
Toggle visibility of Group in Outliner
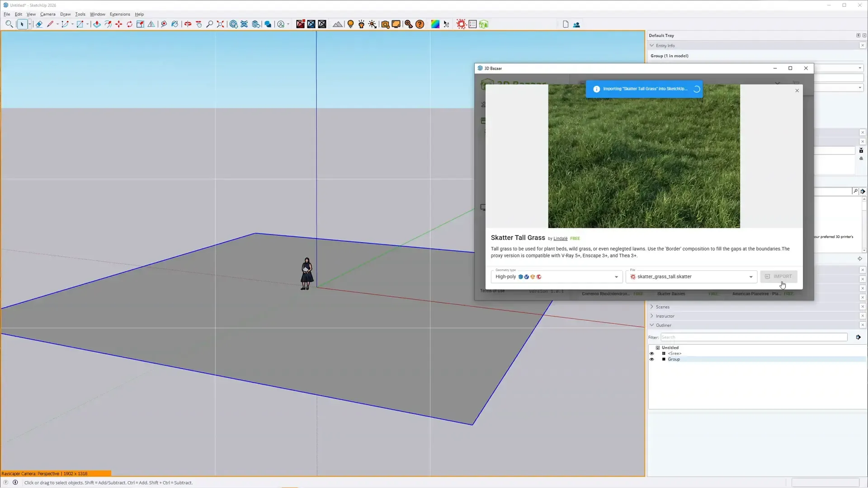(x=651, y=359)
